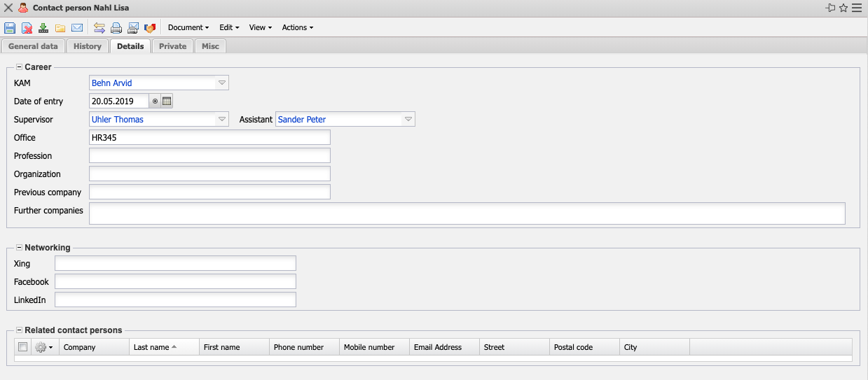
Task: Mark contact as favorite with star icon
Action: tap(843, 8)
